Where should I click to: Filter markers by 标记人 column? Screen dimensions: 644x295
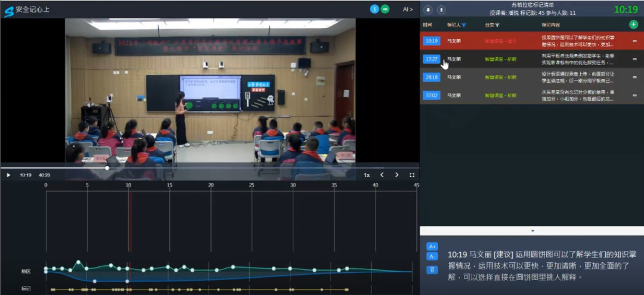[x=464, y=25]
